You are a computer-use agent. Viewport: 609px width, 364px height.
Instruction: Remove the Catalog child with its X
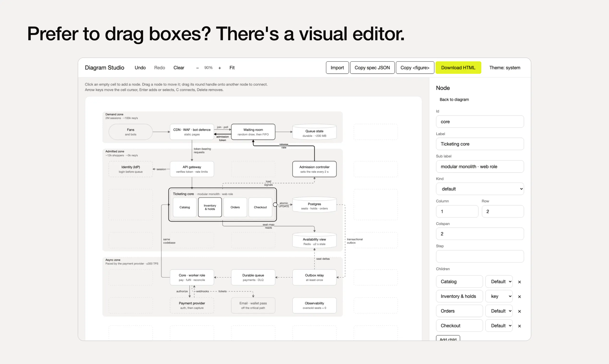(x=519, y=282)
